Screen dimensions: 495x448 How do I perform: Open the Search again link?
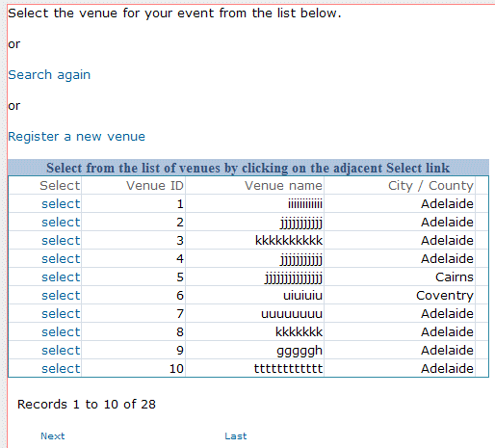click(49, 75)
